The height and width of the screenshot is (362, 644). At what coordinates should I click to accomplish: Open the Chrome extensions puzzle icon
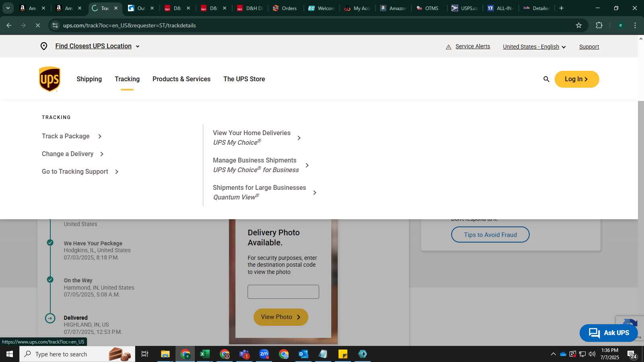point(599,25)
